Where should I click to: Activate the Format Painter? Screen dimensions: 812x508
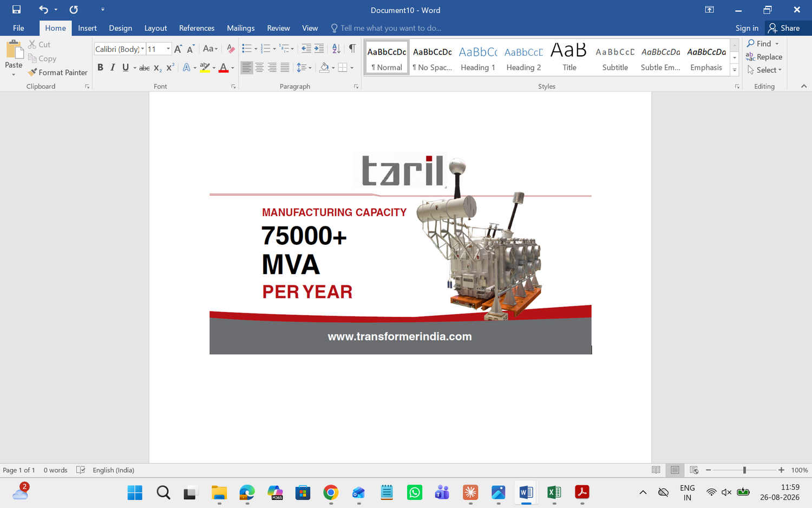[x=58, y=73]
